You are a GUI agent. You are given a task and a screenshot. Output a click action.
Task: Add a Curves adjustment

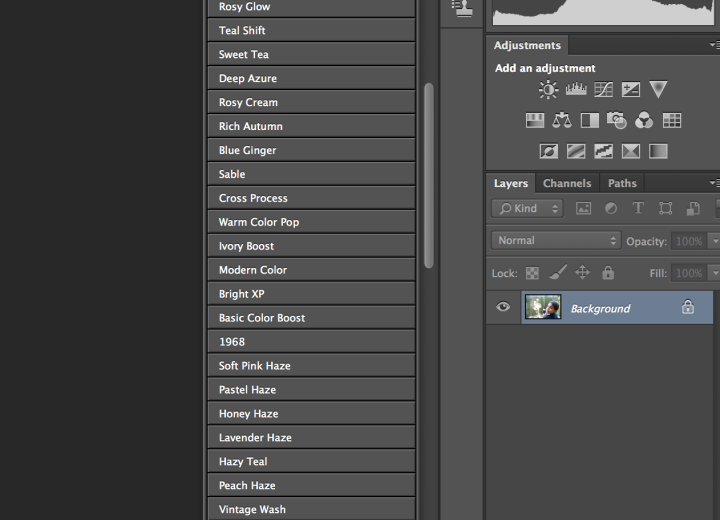[x=603, y=90]
